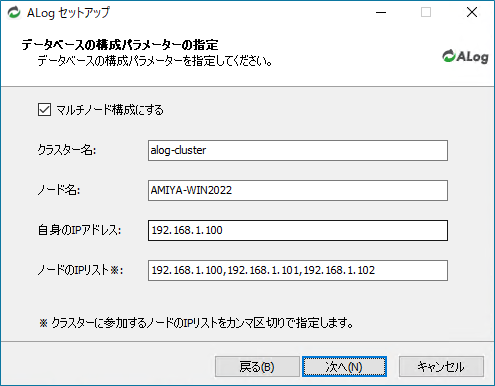Screen dimensions: 495x386
Task: Click the クラスター名: label
Action: coord(67,150)
